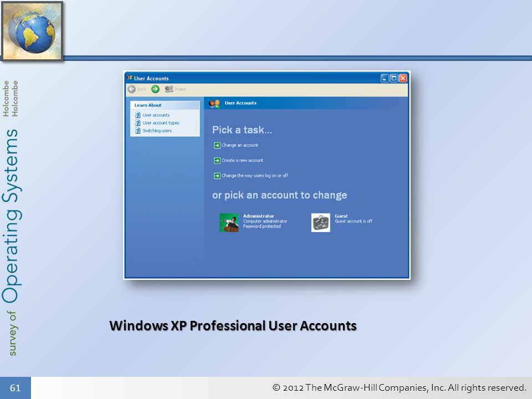Image resolution: width=532 pixels, height=399 pixels.
Task: Select 'Change an account' task
Action: [x=239, y=145]
